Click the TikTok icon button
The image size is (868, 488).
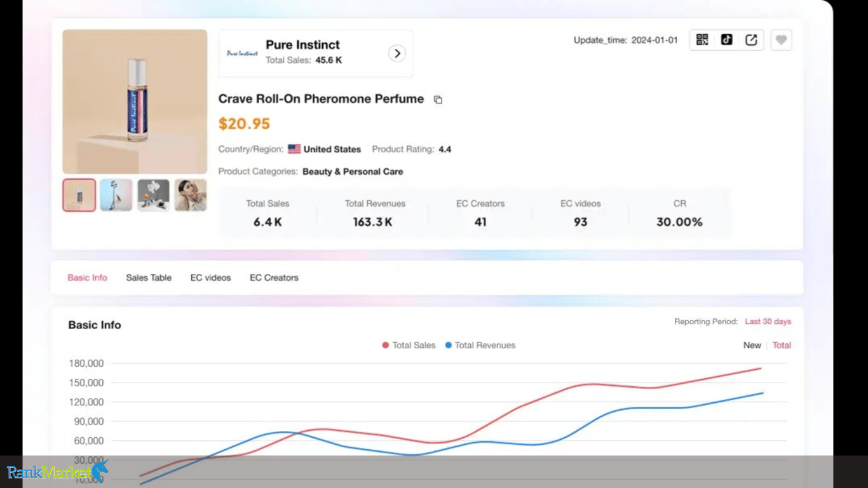pos(726,40)
